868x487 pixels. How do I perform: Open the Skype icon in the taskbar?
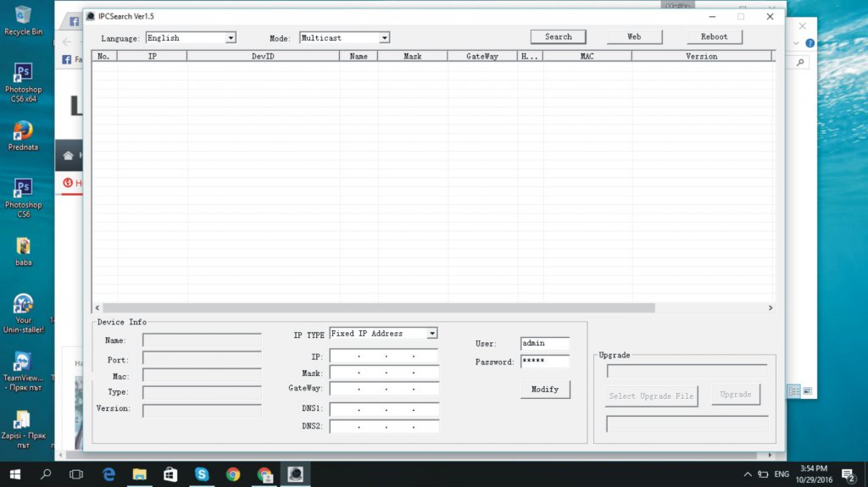[202, 474]
